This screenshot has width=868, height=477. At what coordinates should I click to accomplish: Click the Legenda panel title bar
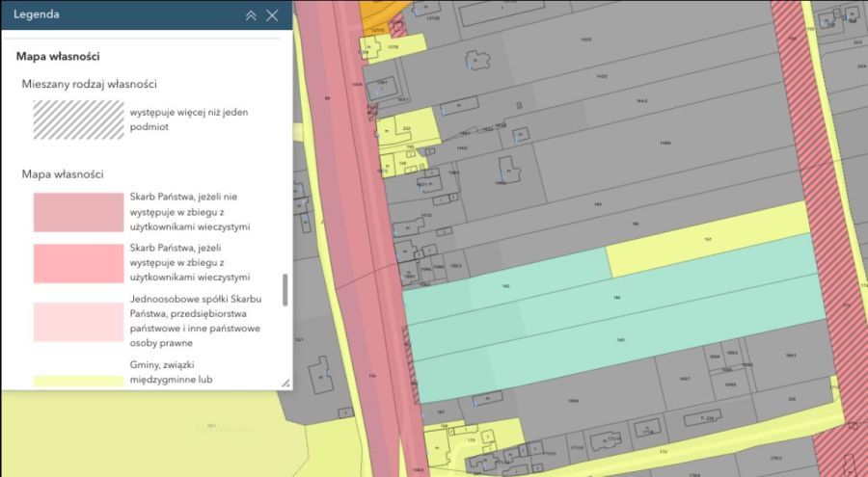click(x=116, y=15)
